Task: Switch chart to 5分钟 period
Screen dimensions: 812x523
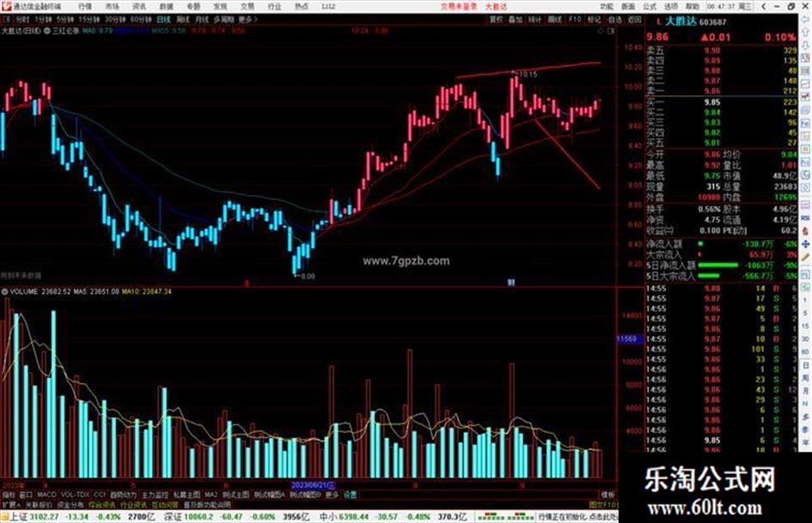Action: [65, 19]
